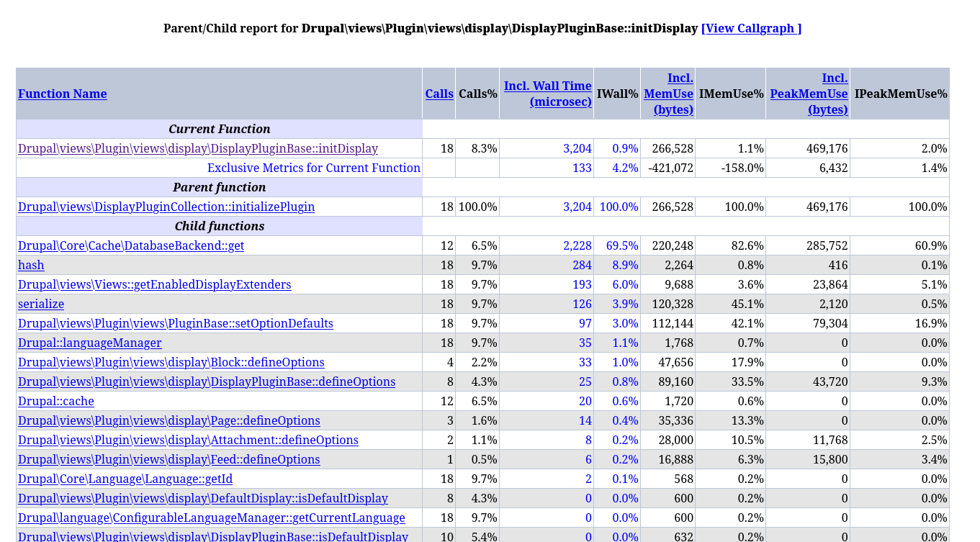Open the DisplayPluginBase::initDisplay current function link

pos(198,148)
